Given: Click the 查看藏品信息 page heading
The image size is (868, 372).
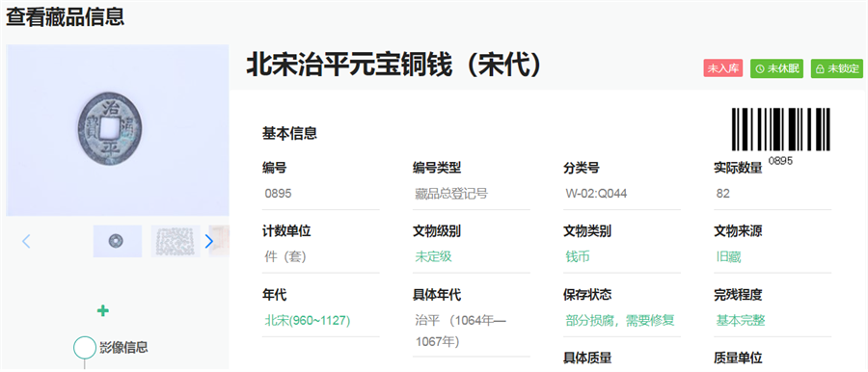Looking at the screenshot, I should (x=65, y=16).
